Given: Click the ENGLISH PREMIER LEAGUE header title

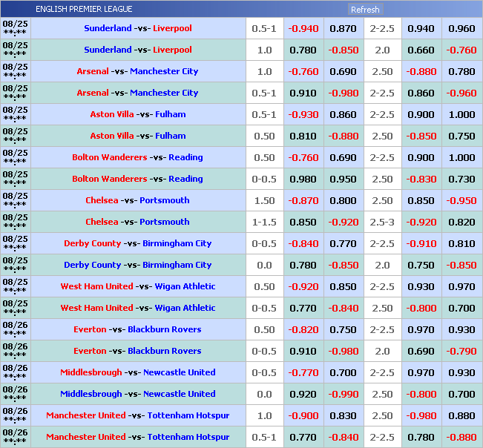Looking at the screenshot, I should pos(84,10).
